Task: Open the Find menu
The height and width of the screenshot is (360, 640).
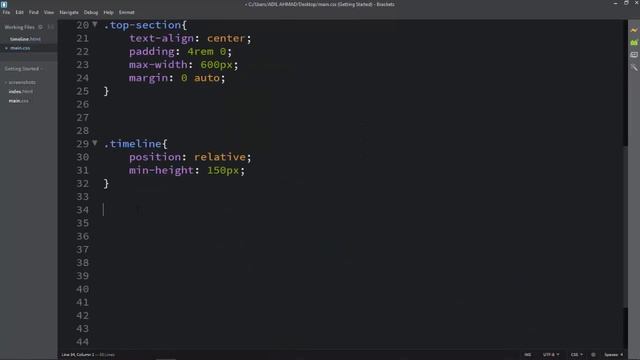Action: [x=33, y=12]
